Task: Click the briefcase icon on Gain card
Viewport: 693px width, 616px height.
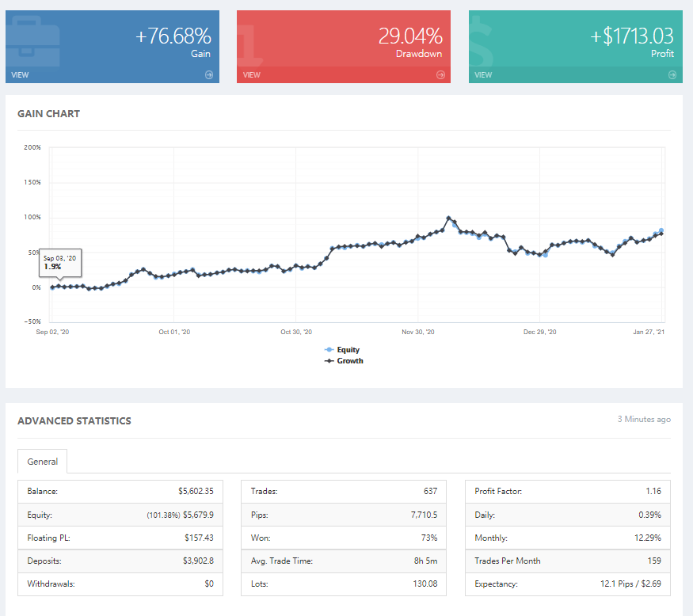Action: 33,42
